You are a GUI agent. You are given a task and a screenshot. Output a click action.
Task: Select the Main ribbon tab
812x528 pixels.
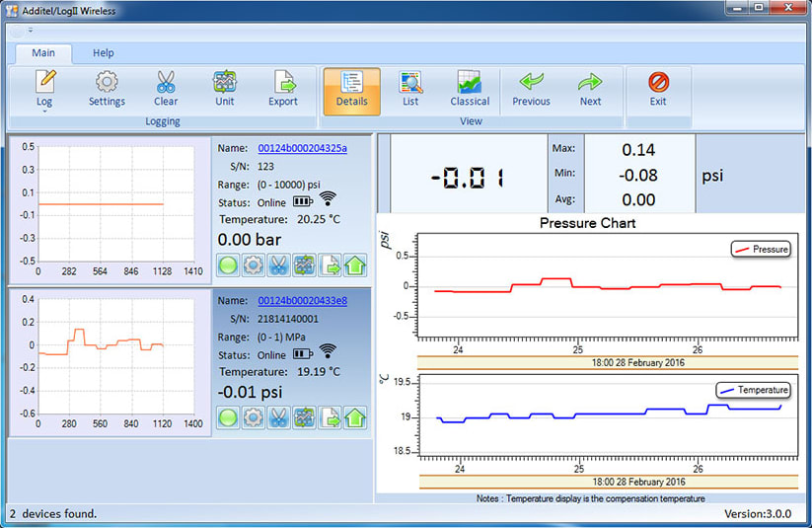click(43, 53)
